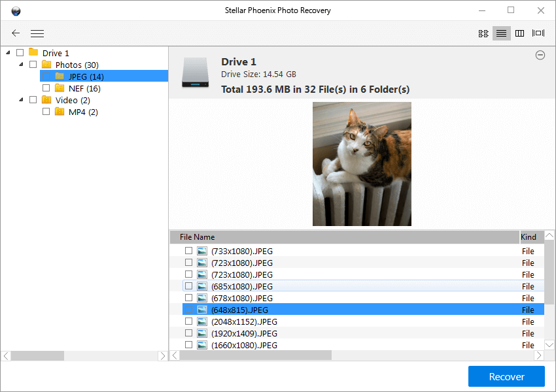This screenshot has height=392, width=556.
Task: Click the Video folder icon
Action: click(x=46, y=99)
